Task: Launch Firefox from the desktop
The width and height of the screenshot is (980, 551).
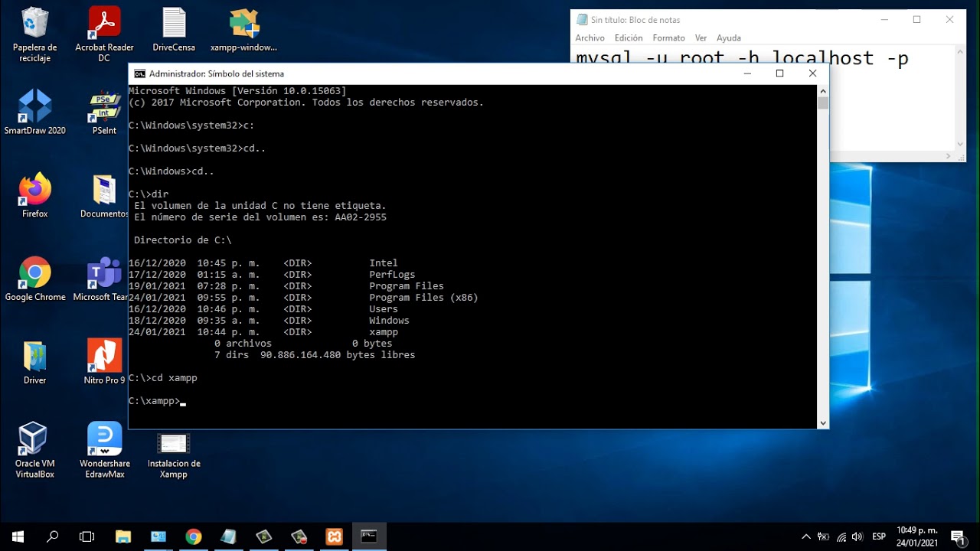Action: coord(34,196)
